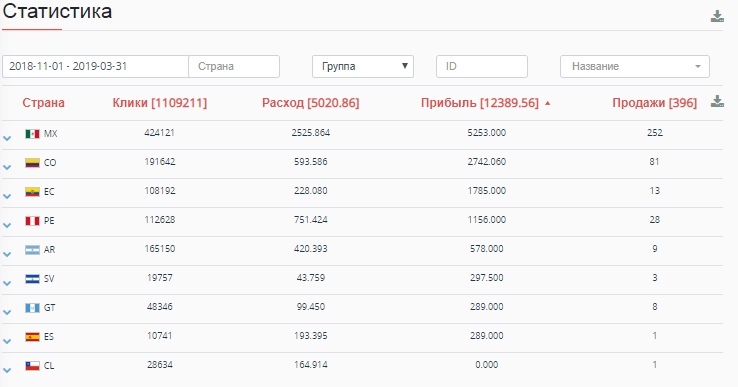Click the Mexico flag icon
The width and height of the screenshot is (738, 387).
32,134
